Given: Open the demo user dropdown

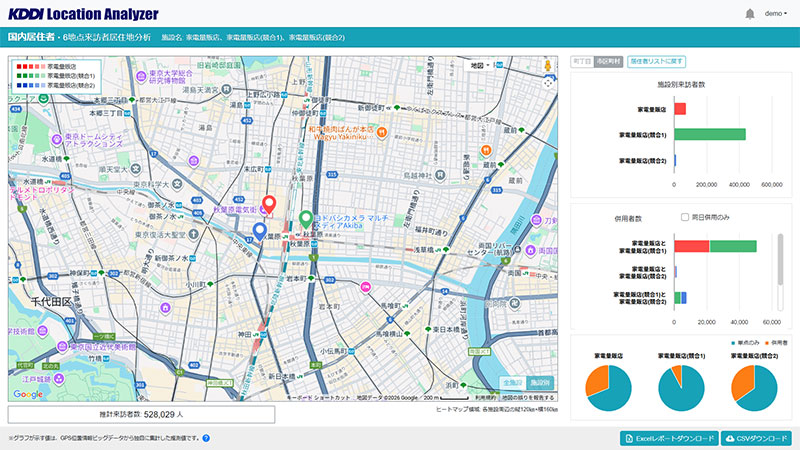Looking at the screenshot, I should (x=776, y=14).
